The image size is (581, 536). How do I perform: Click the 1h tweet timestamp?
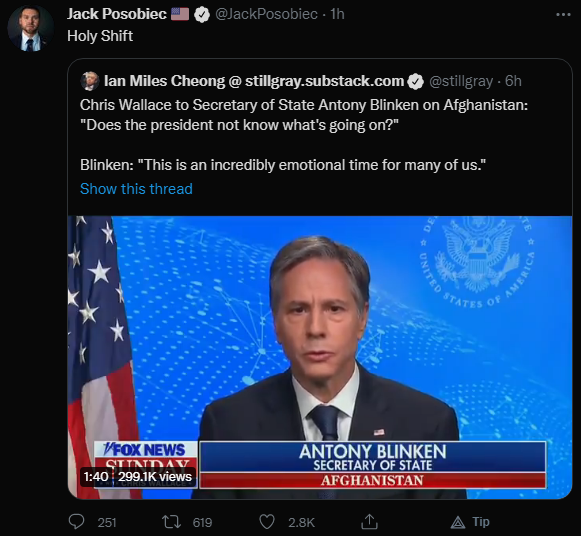[337, 14]
